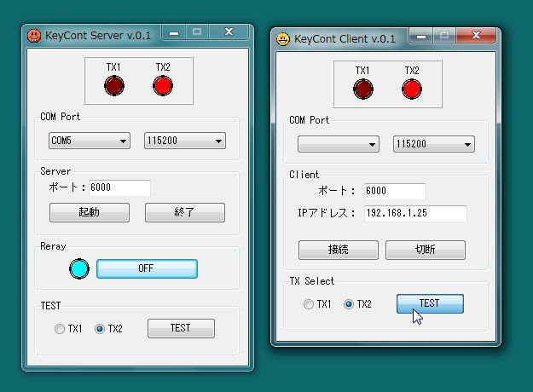Screen dimensions: 533x392
Task: Click the IP address field 192.168.1.25
Action: (x=415, y=214)
